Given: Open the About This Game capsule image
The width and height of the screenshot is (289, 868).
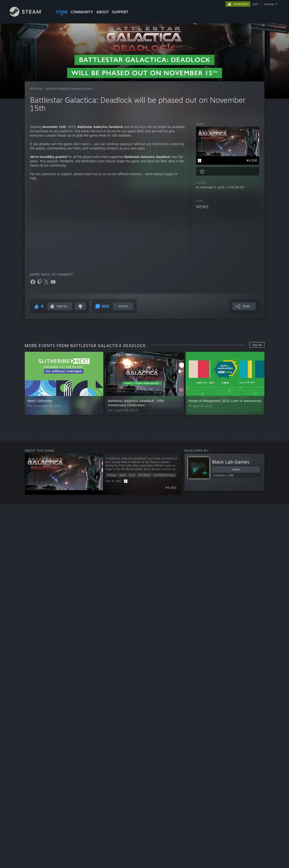Looking at the screenshot, I should click(x=64, y=472).
